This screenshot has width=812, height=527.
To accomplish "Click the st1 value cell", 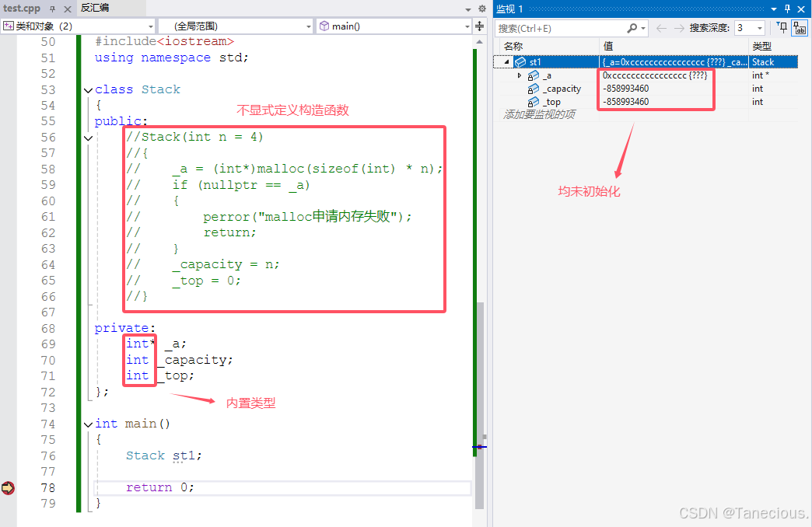I will (674, 62).
